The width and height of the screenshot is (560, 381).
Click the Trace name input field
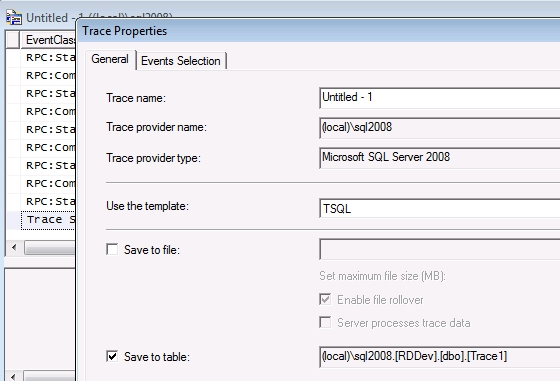click(440, 97)
